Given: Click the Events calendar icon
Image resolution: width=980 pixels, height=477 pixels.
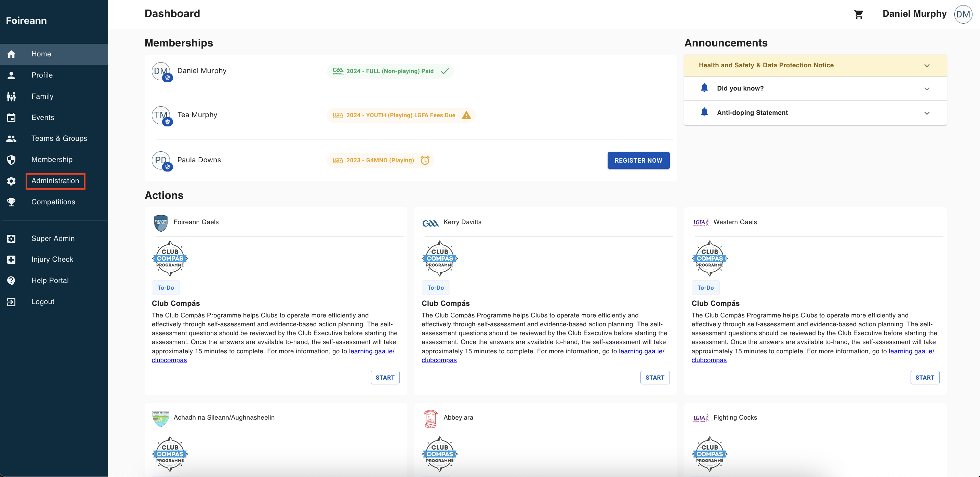Looking at the screenshot, I should (11, 118).
